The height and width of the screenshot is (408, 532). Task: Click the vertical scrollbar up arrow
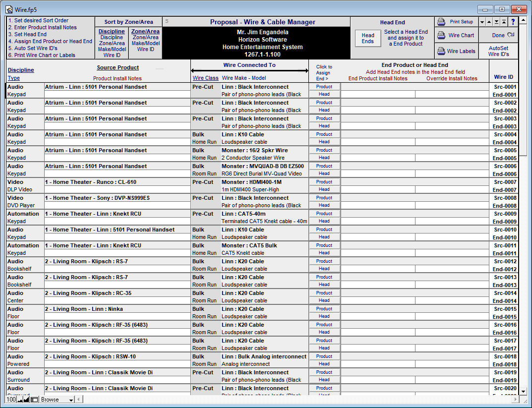(523, 20)
